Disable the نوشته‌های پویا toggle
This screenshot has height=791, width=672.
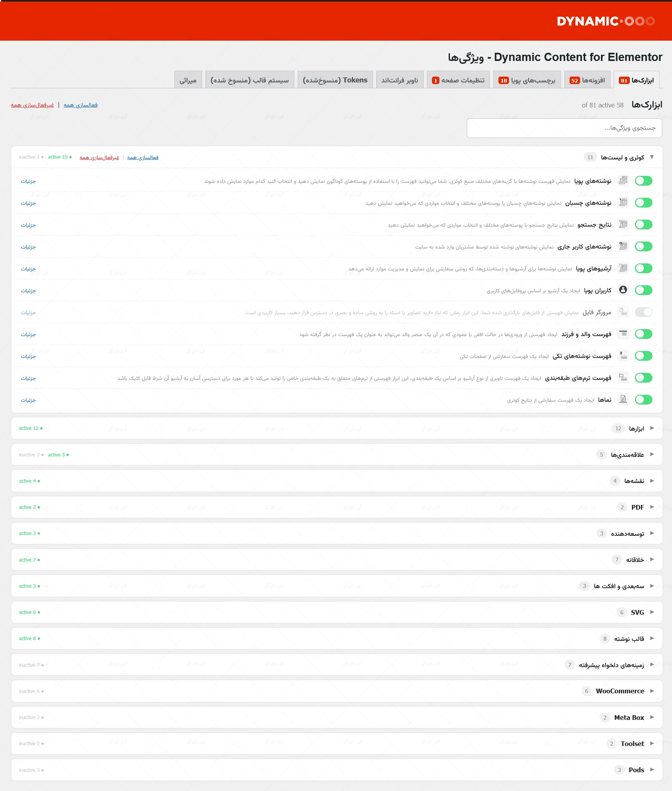click(643, 181)
